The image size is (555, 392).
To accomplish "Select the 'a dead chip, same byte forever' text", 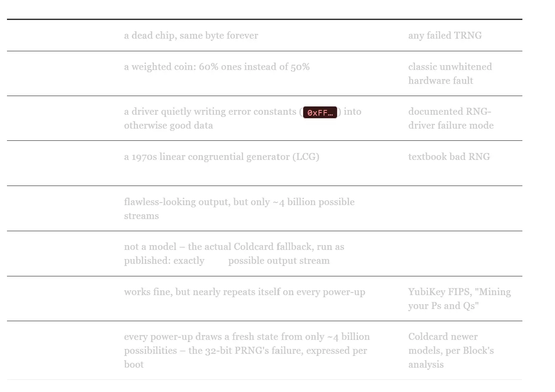I will point(191,36).
